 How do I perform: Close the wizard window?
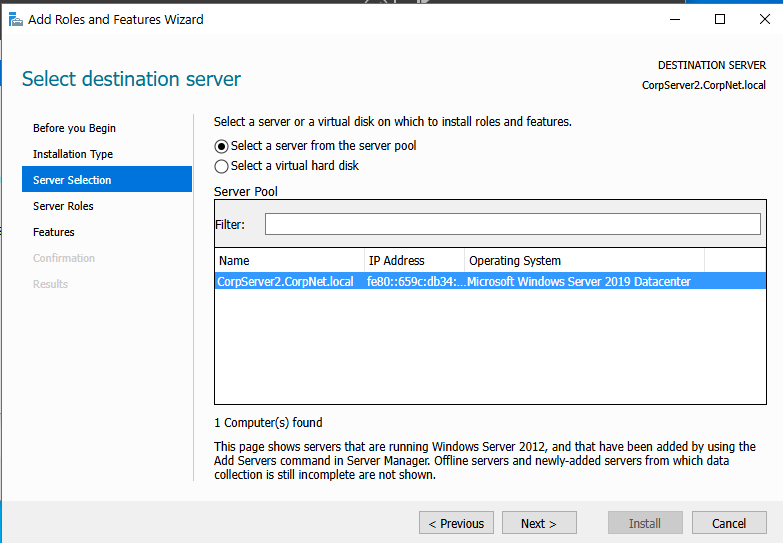coord(764,19)
